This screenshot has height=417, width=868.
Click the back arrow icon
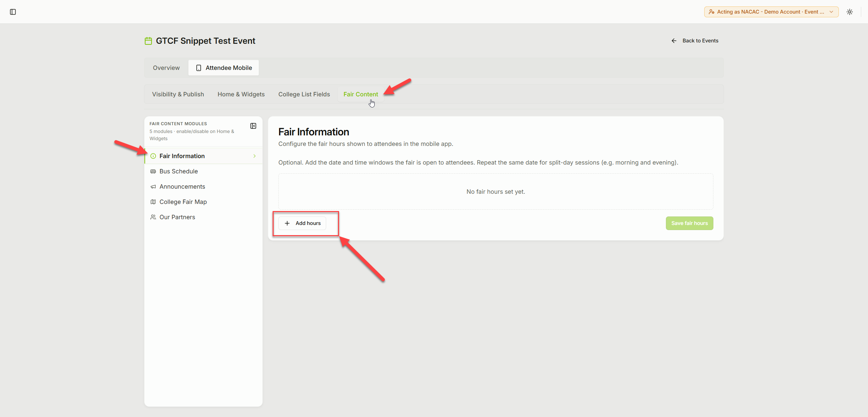click(674, 41)
